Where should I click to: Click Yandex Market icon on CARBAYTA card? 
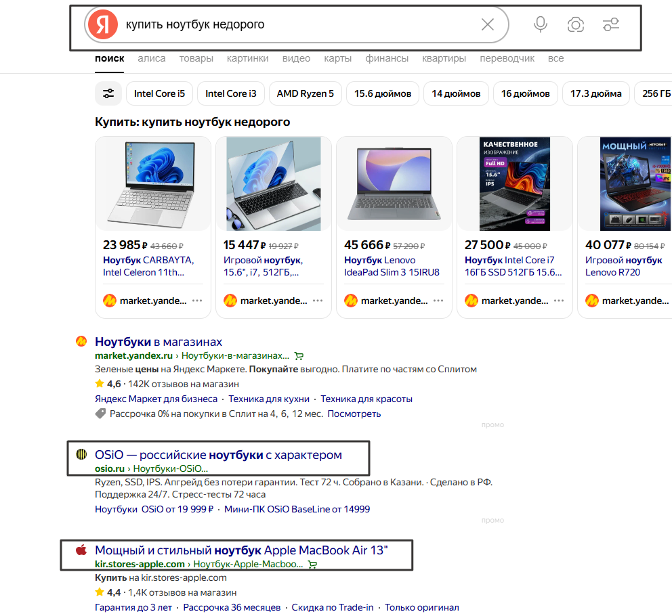pyautogui.click(x=110, y=301)
